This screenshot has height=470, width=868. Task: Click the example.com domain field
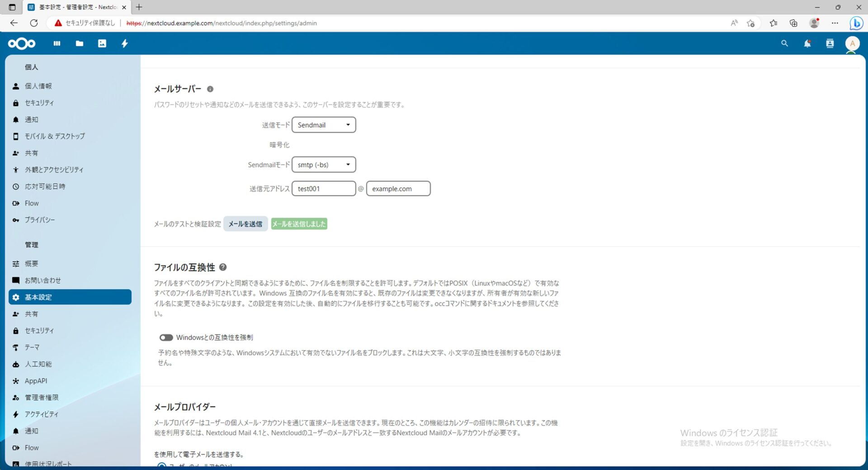[398, 189]
